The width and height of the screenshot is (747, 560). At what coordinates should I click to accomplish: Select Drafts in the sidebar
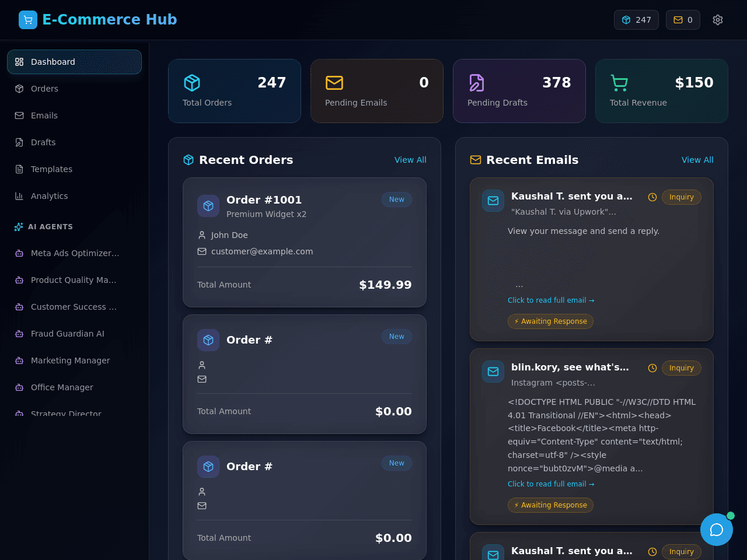pyautogui.click(x=74, y=142)
